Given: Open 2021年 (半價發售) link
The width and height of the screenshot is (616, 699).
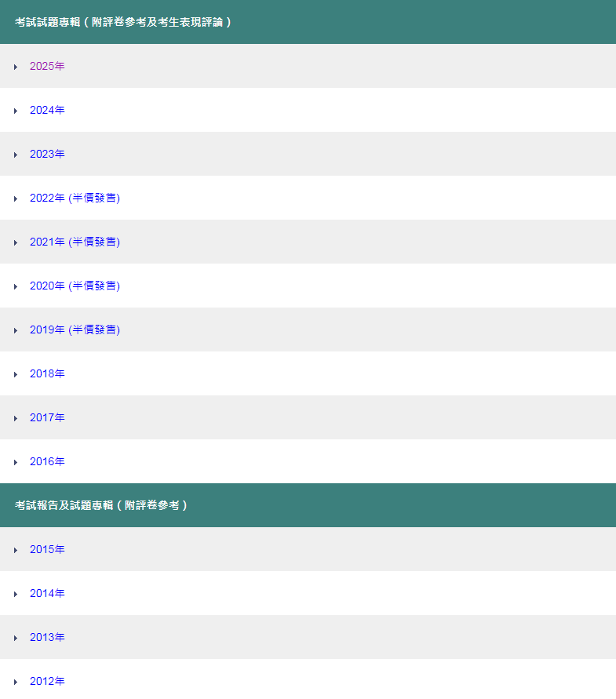Looking at the screenshot, I should [x=75, y=242].
